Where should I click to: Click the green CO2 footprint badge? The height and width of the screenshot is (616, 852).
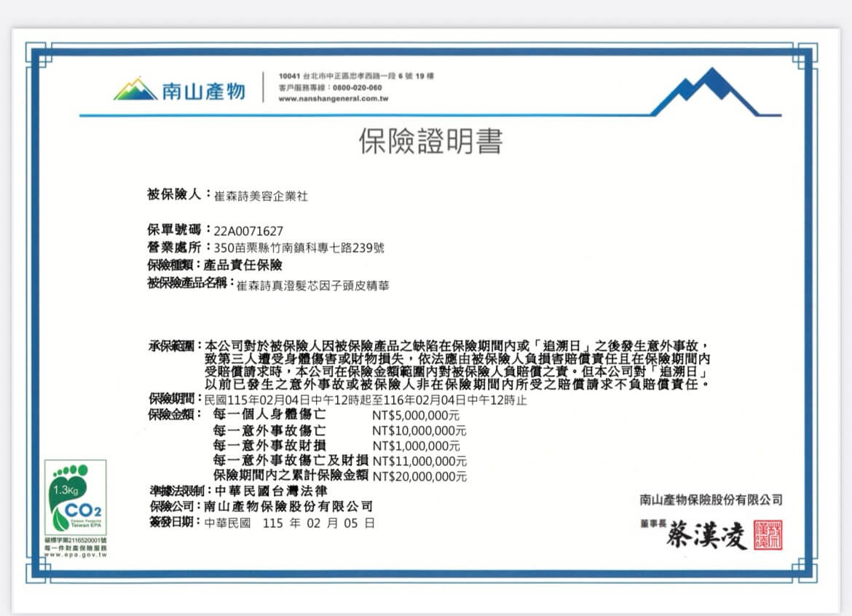pos(75,497)
